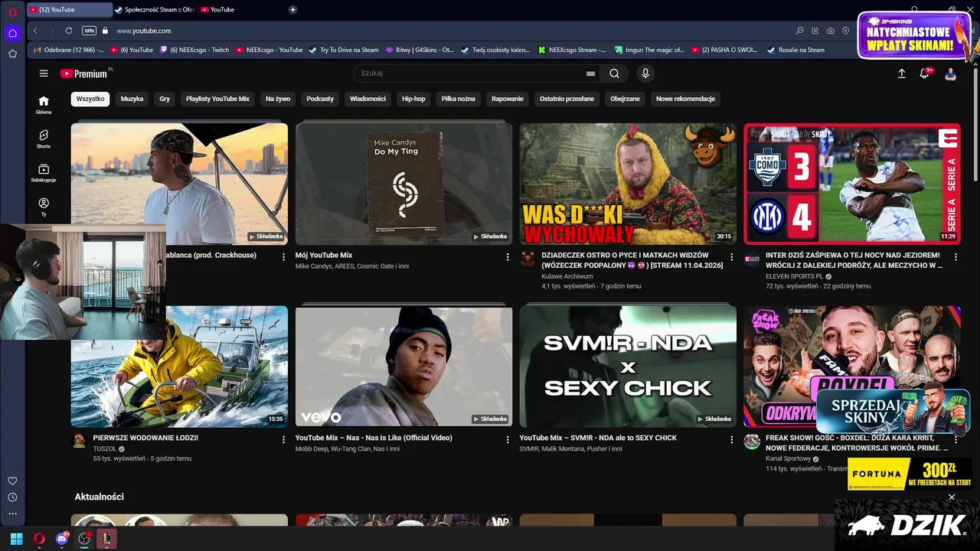980x551 pixels.
Task: Open the YouTube guide hamburger menu
Action: click(44, 73)
